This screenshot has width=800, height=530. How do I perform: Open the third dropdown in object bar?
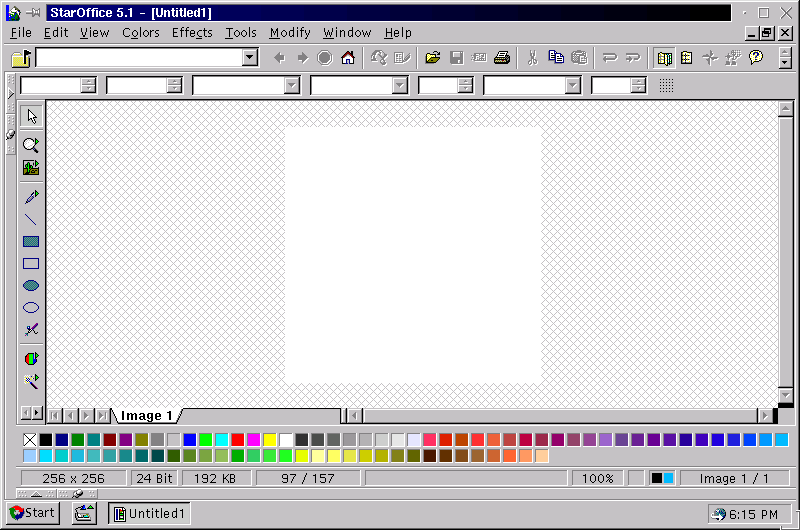tap(291, 86)
